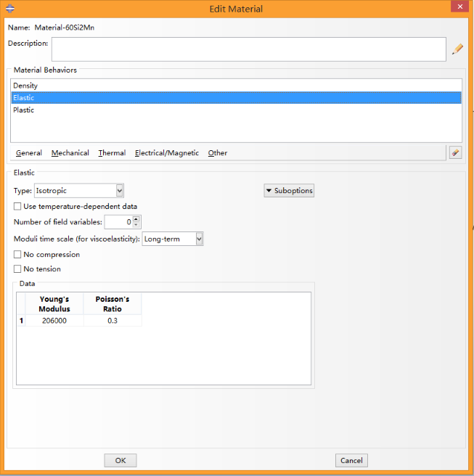Click the Young's Modulus column header
This screenshot has height=476, width=474.
(x=54, y=304)
